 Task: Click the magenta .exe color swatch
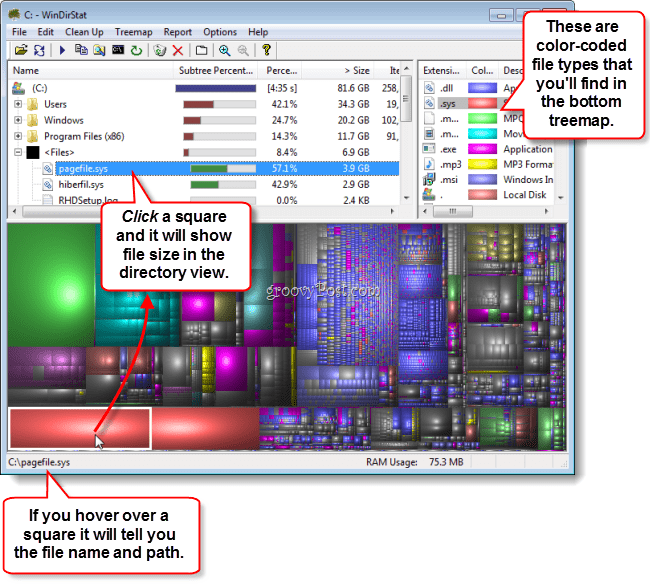(x=482, y=149)
